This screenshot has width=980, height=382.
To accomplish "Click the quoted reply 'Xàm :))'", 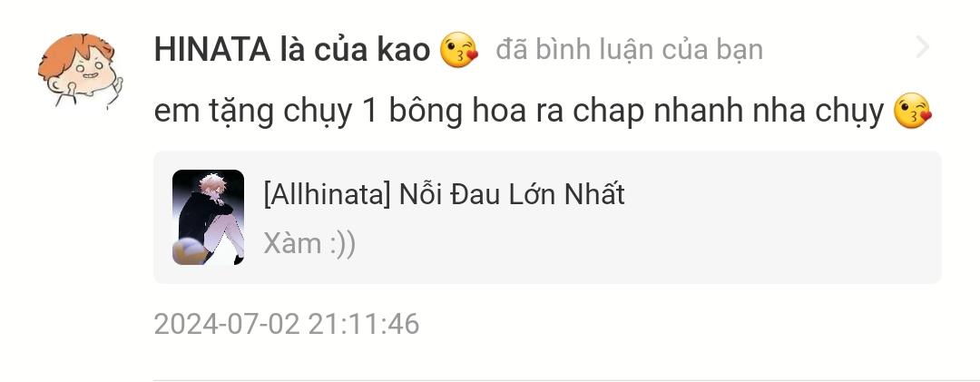I will tap(309, 243).
